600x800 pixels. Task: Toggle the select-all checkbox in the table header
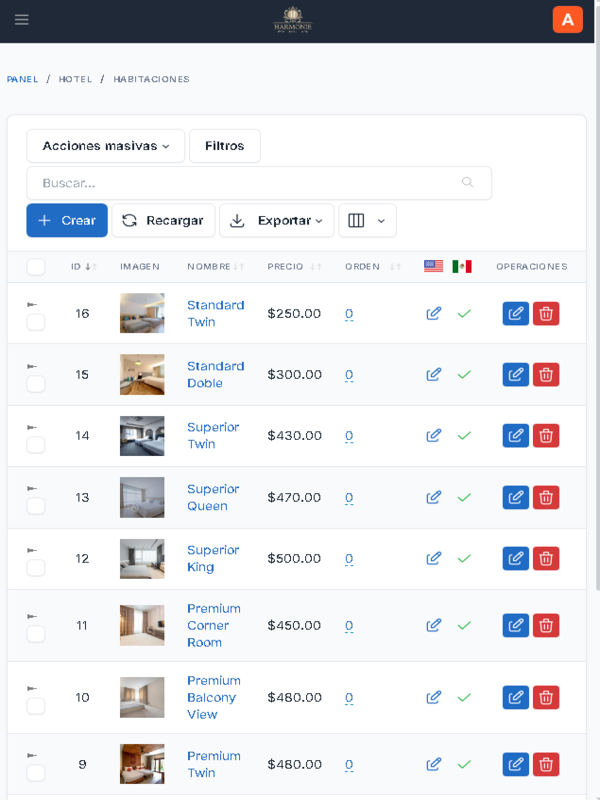(36, 267)
